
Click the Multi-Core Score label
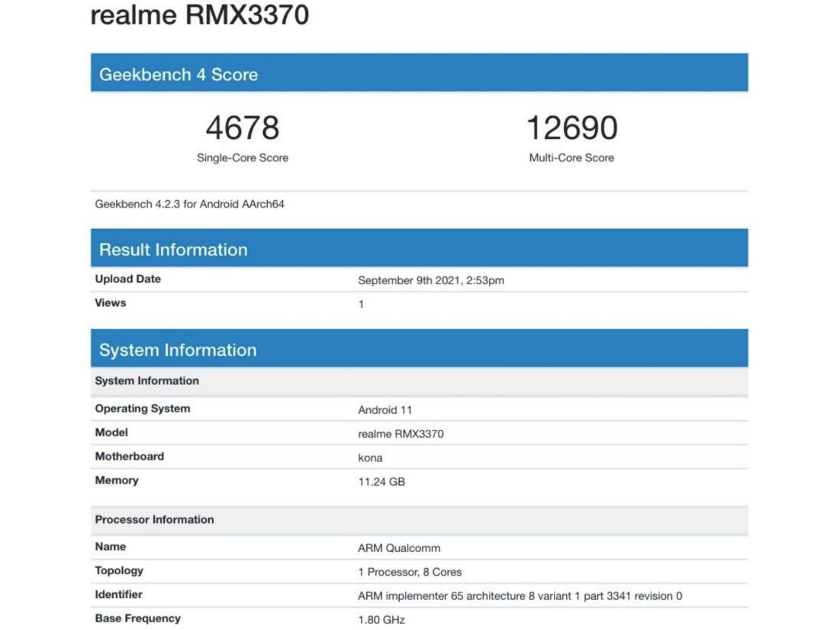(x=572, y=157)
